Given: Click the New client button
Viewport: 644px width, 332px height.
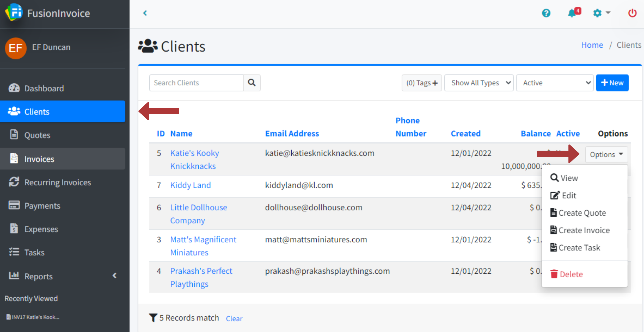Looking at the screenshot, I should tap(612, 83).
